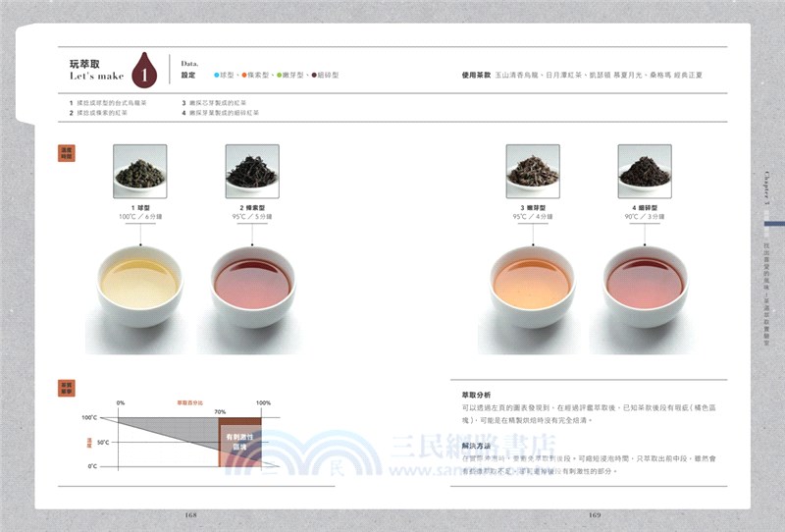Click list line 1 about 球型 oolong tea
This screenshot has width=785, height=532.
pos(108,103)
